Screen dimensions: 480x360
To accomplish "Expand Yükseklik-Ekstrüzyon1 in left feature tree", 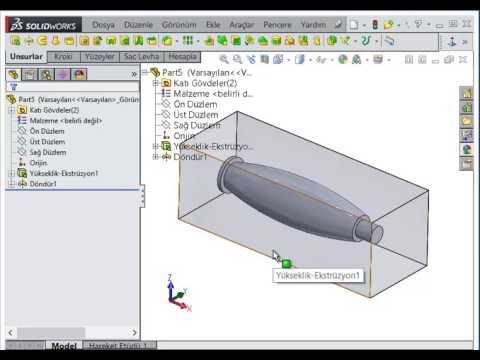I will [x=12, y=173].
